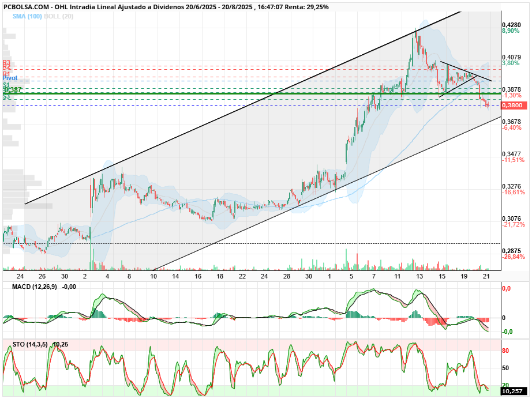The height and width of the screenshot is (399, 532).
Task: Click the red 0,3800 current price tag
Action: tap(514, 106)
